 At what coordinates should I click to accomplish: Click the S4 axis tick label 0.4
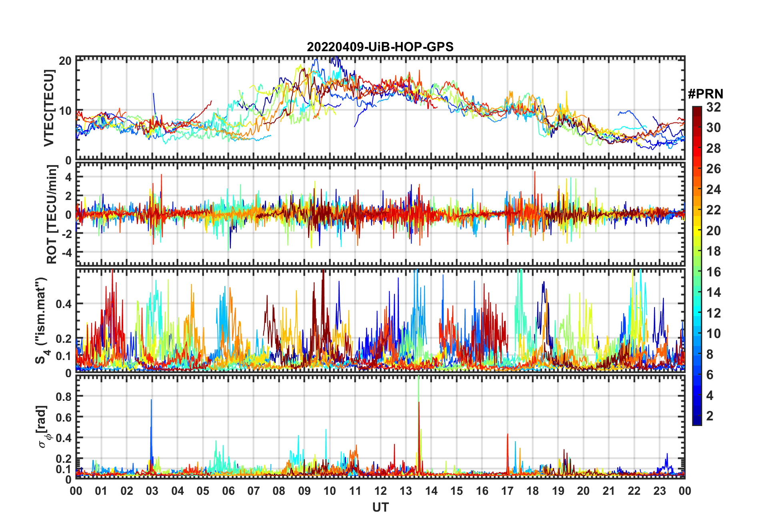coord(64,304)
